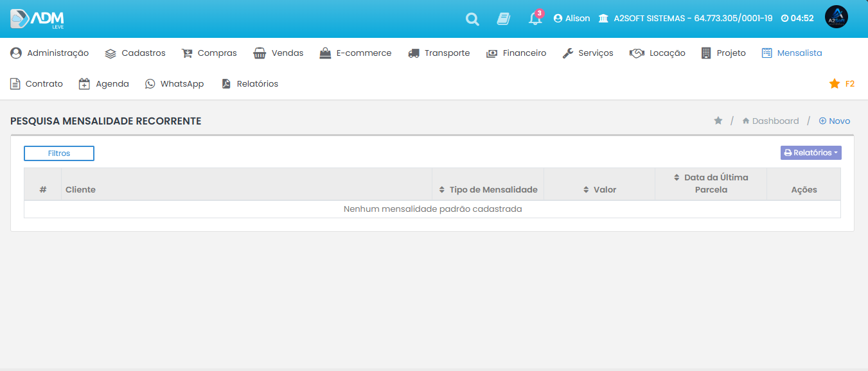
Task: Open the Agenda menu
Action: coord(103,83)
